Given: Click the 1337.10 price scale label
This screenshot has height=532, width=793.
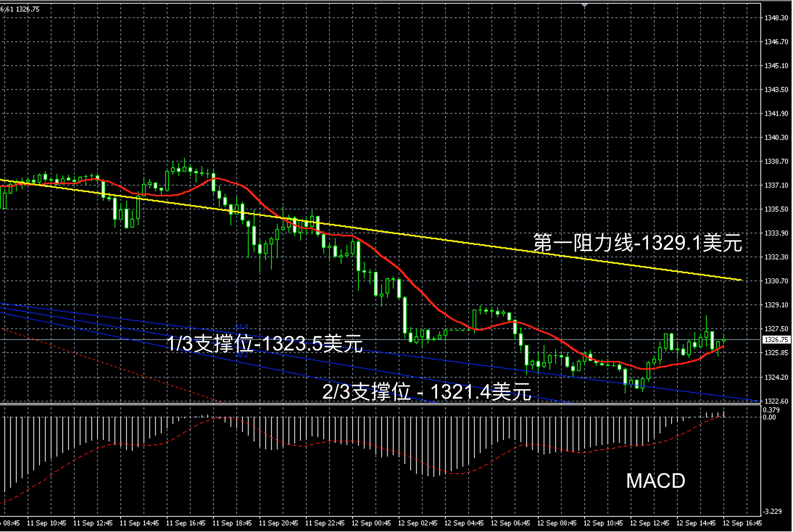Looking at the screenshot, I should pos(776,185).
